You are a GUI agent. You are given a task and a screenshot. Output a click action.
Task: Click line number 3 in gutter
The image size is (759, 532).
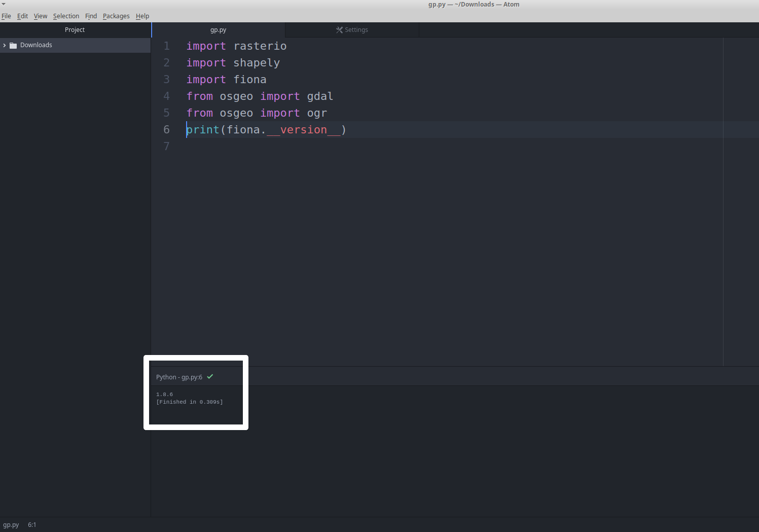point(166,80)
